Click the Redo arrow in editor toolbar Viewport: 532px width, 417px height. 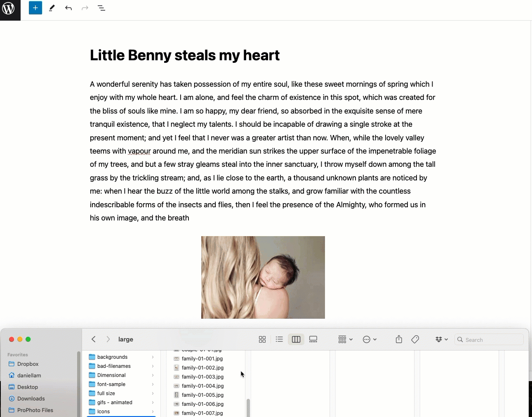85,8
